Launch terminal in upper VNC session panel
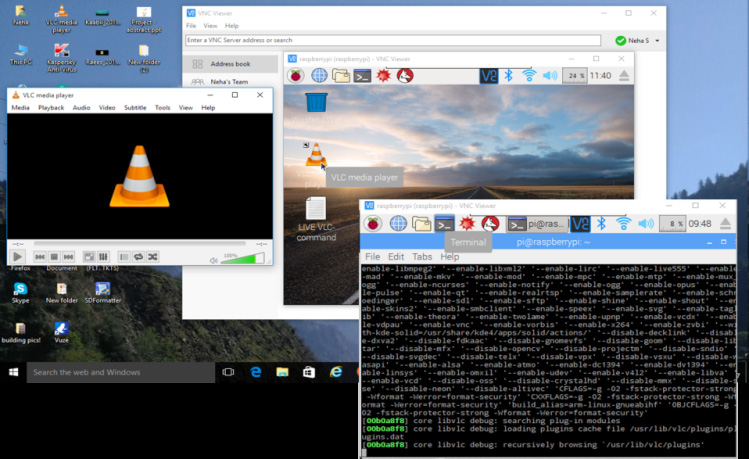The width and height of the screenshot is (749, 459). coord(362,75)
